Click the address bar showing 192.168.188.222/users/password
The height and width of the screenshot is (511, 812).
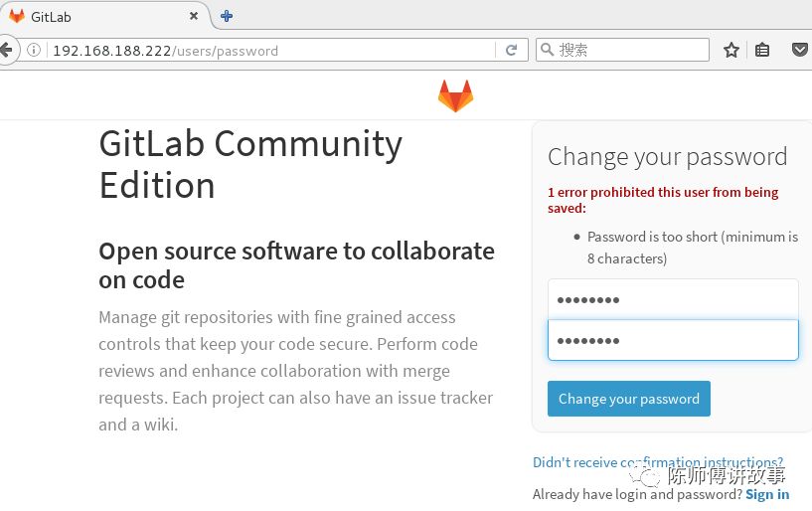pos(268,50)
